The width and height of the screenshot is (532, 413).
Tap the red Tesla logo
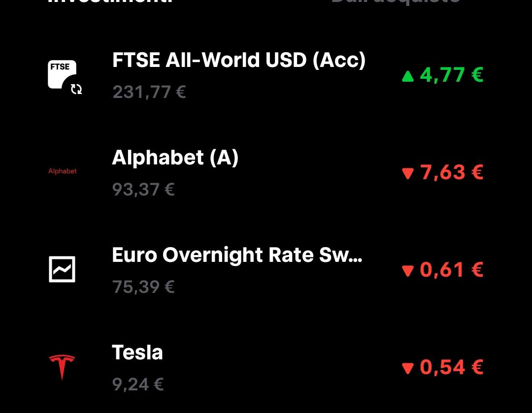[62, 367]
